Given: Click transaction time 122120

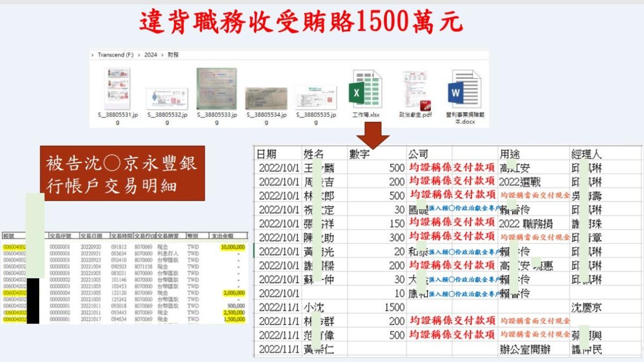Looking at the screenshot, I should [x=118, y=293].
